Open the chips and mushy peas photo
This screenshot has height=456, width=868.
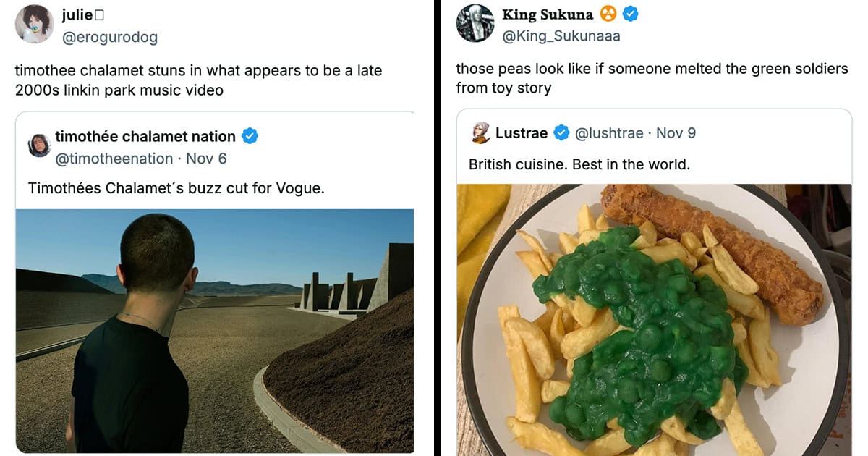tap(653, 319)
